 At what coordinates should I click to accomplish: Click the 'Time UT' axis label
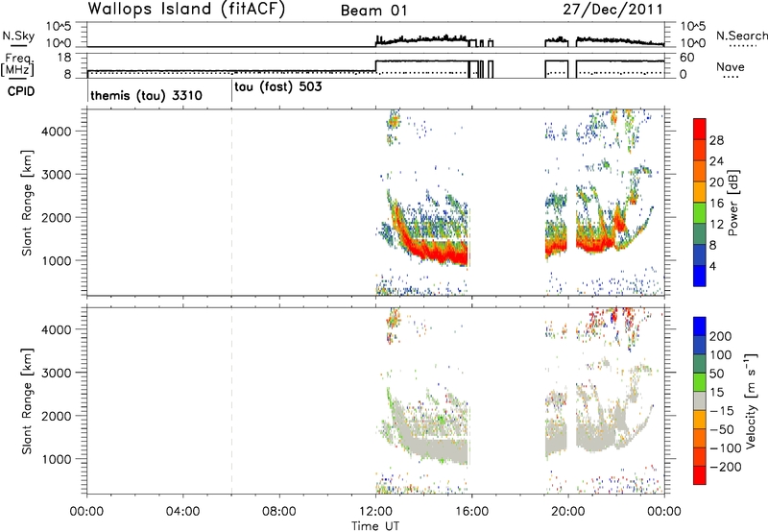coord(375,525)
